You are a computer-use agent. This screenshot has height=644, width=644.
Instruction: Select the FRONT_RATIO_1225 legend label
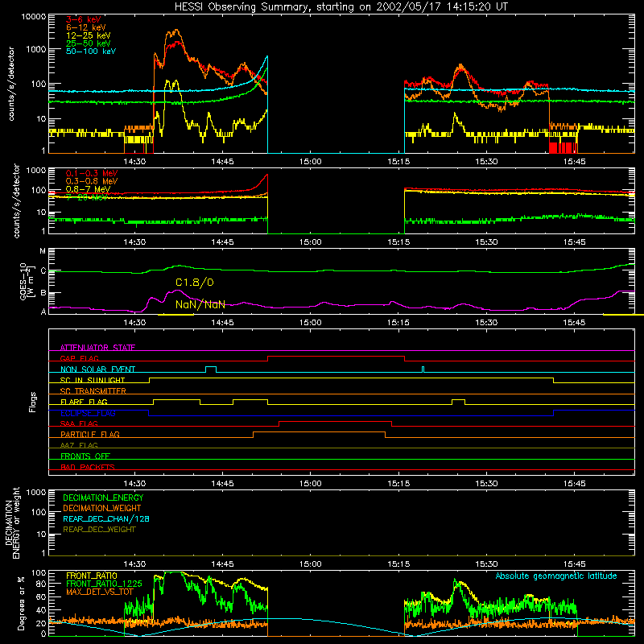(104, 584)
